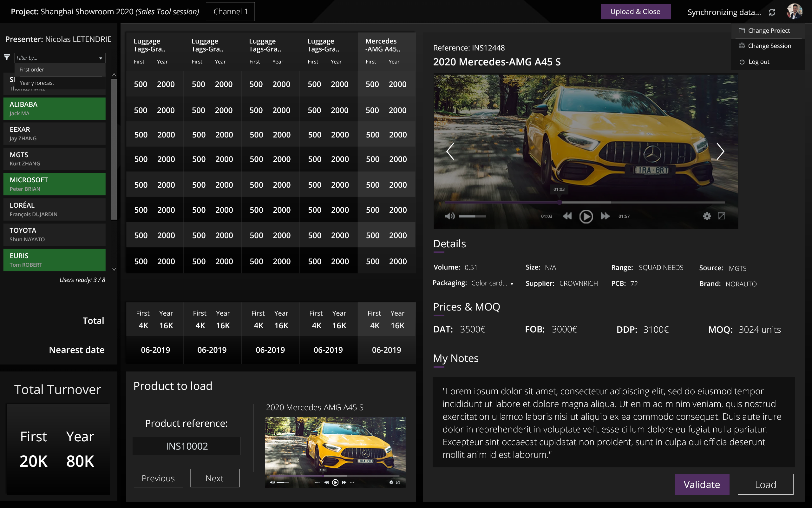812x508 pixels.
Task: Select LORÉAL François DUJARDIN customer
Action: (54, 209)
